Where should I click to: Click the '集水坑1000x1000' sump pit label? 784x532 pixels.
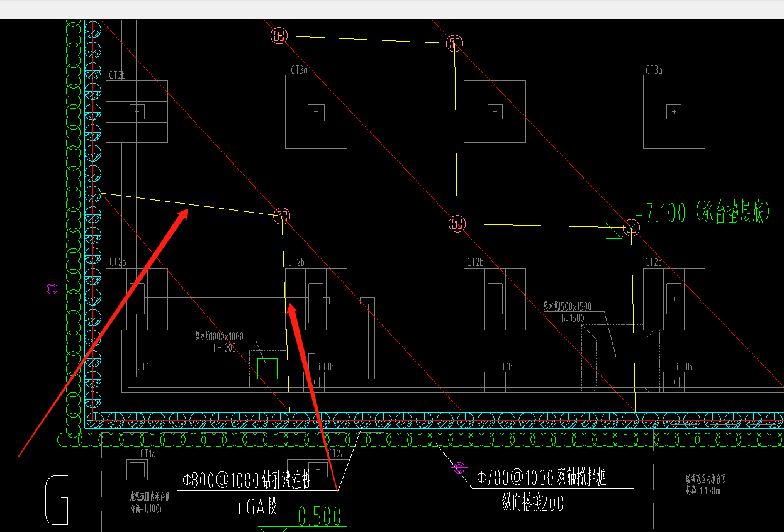point(218,336)
